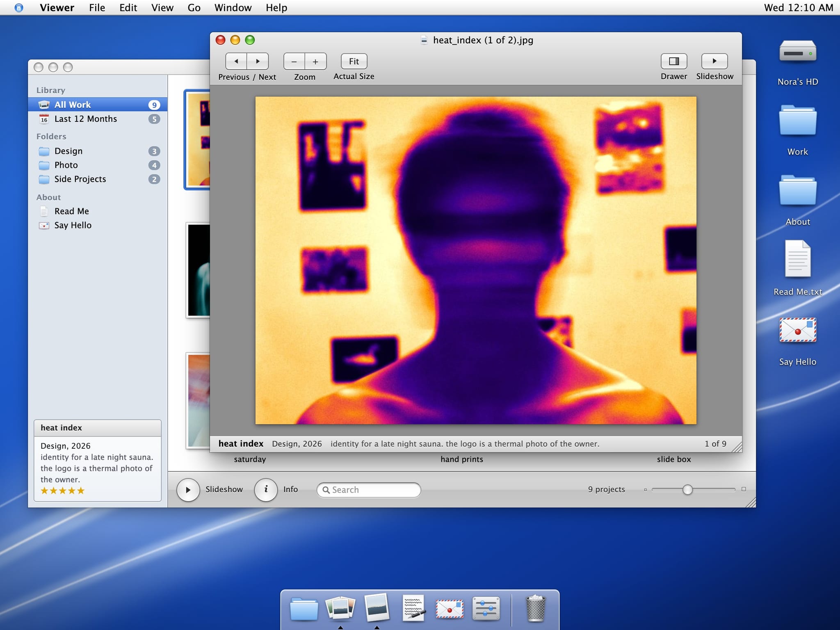
Task: Open the File menu
Action: 97,8
